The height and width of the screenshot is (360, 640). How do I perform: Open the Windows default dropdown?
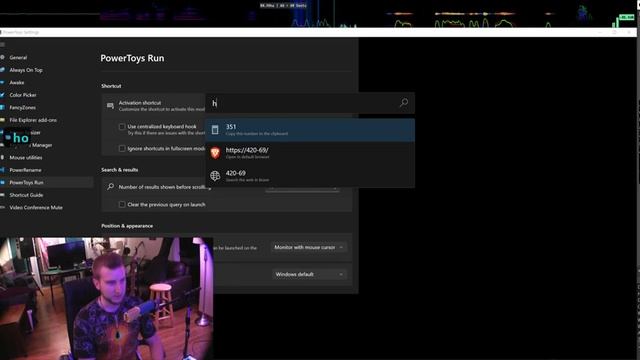[309, 274]
